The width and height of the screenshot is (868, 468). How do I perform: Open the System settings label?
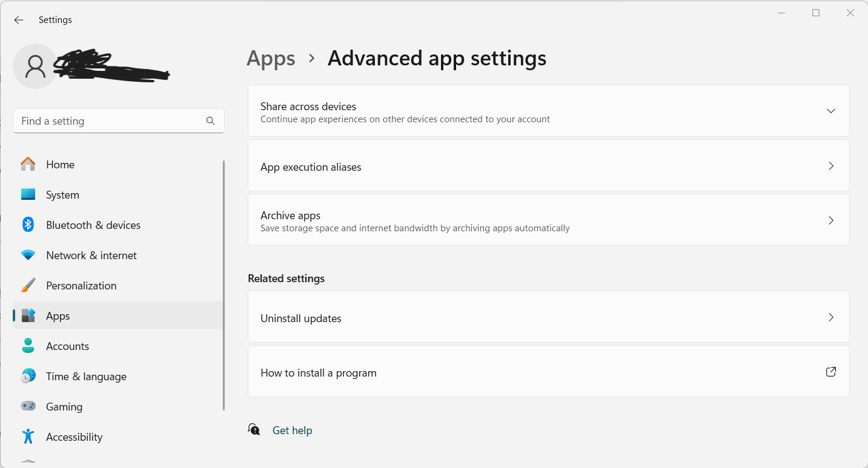coord(62,195)
